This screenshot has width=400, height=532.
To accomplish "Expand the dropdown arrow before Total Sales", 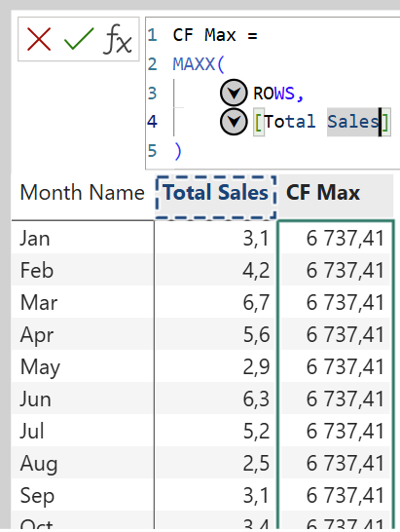I will pyautogui.click(x=234, y=122).
